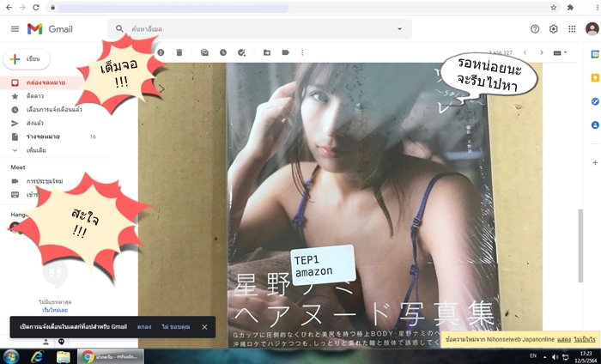Apply a label to message

(286, 52)
